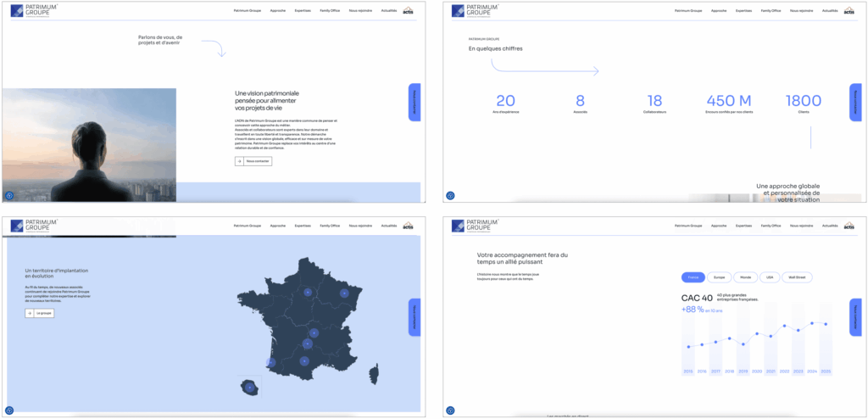This screenshot has width=868, height=419.
Task: Click the arrow icon beside Nous contacter button
Action: point(239,161)
